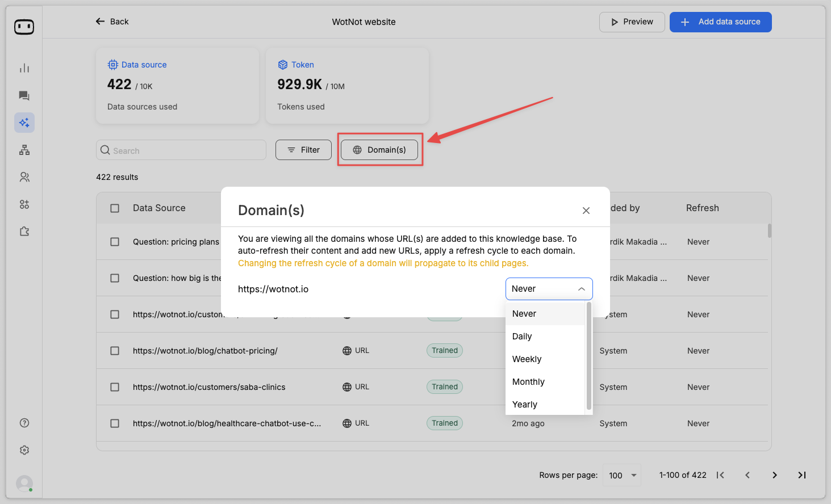The width and height of the screenshot is (831, 504).
Task: Expand the rows per page dropdown
Action: click(x=623, y=475)
